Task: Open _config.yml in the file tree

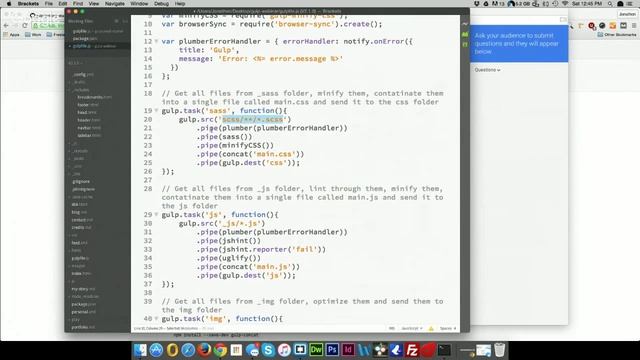Action: [x=83, y=75]
